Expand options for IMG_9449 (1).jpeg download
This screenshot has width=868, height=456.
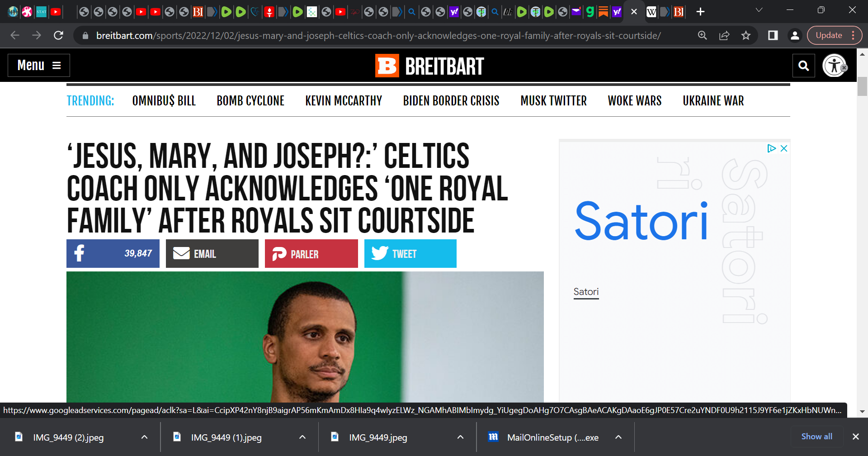(302, 437)
